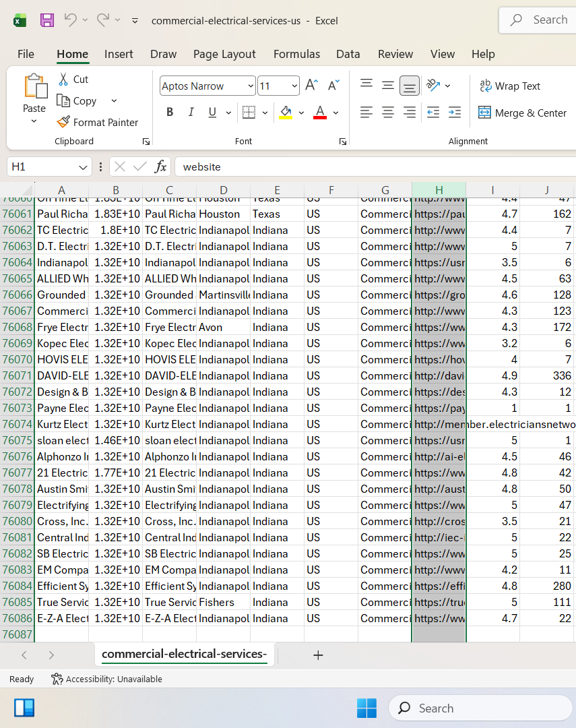
Task: Cancel the formula bar entry with the X
Action: [120, 166]
